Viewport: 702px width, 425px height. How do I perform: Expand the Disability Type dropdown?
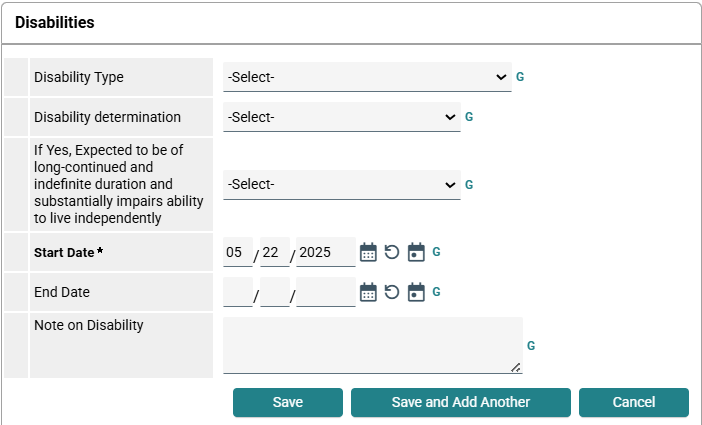pyautogui.click(x=367, y=77)
